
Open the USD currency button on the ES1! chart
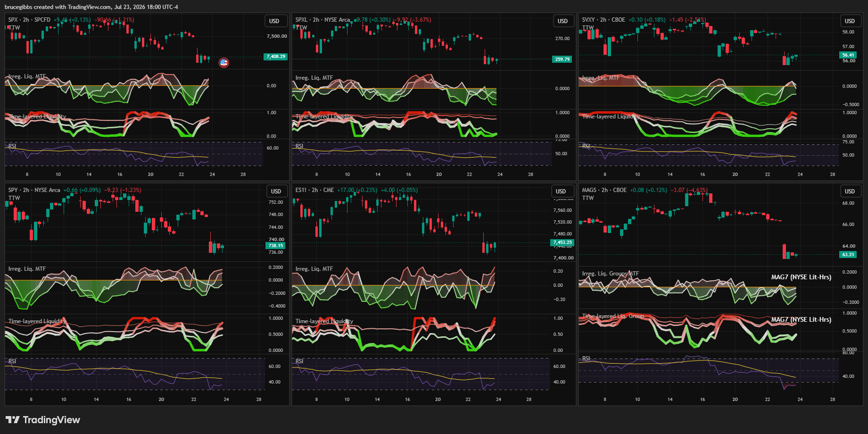tap(561, 192)
